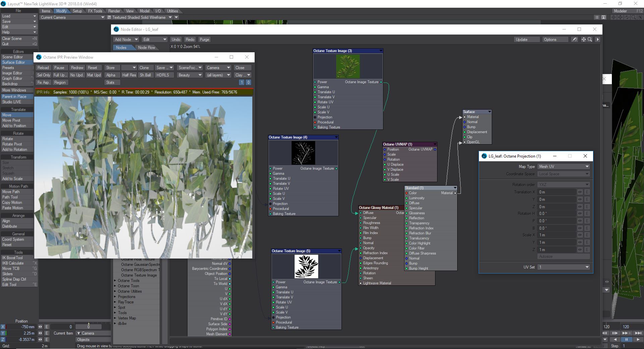Open the Render menu tab
The height and width of the screenshot is (349, 644).
click(114, 11)
